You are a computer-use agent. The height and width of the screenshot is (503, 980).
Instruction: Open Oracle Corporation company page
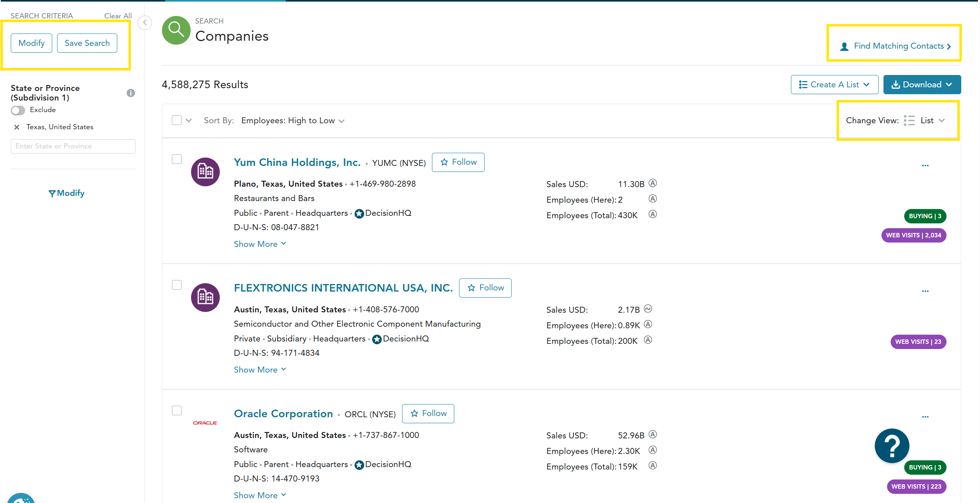click(x=283, y=414)
